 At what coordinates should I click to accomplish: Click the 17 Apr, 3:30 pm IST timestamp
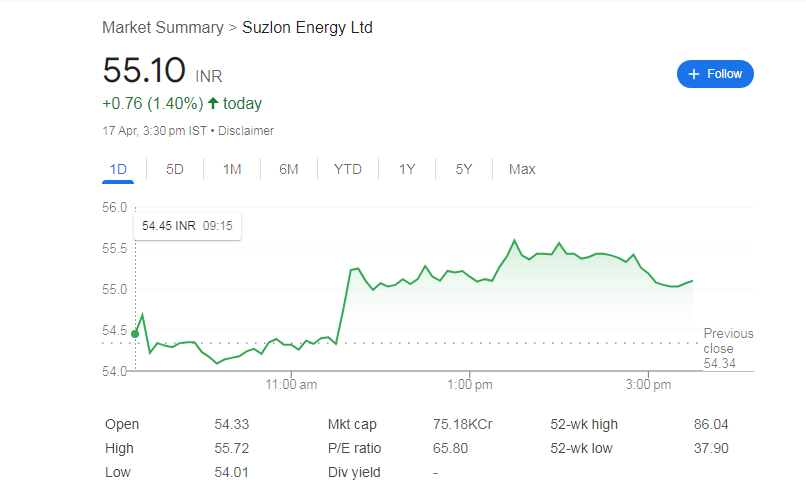pos(154,131)
